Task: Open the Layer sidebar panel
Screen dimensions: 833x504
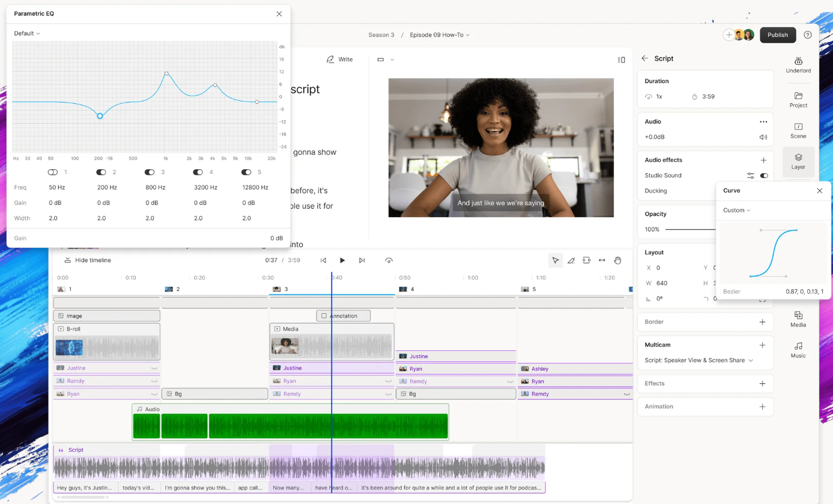Action: (x=798, y=161)
